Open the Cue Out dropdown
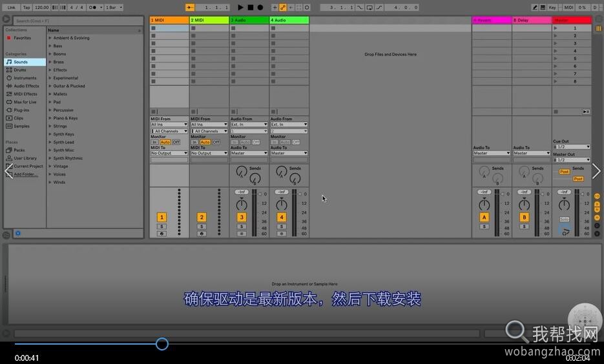Screen dimensions: 604x364 point(572,147)
